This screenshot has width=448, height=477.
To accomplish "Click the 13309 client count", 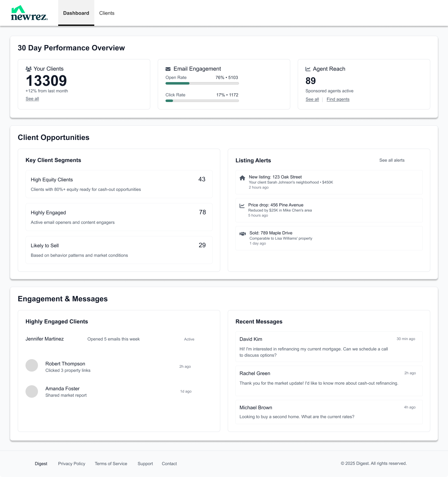I will tap(46, 81).
